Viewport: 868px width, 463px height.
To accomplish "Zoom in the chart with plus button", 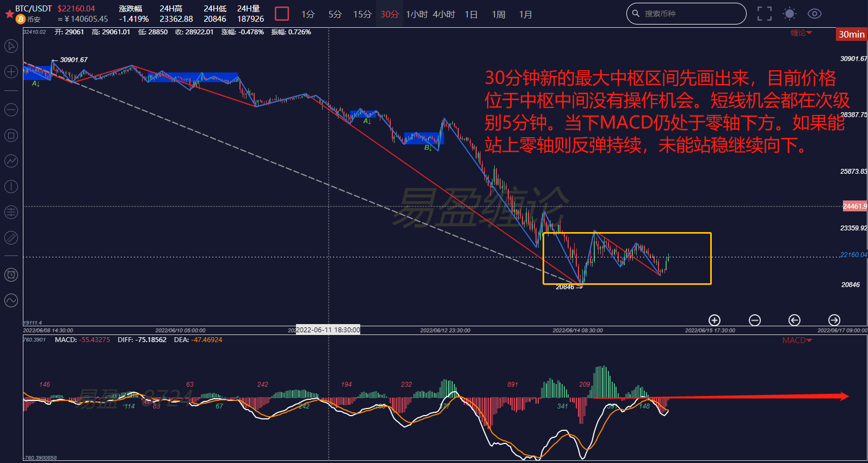I will pos(715,320).
